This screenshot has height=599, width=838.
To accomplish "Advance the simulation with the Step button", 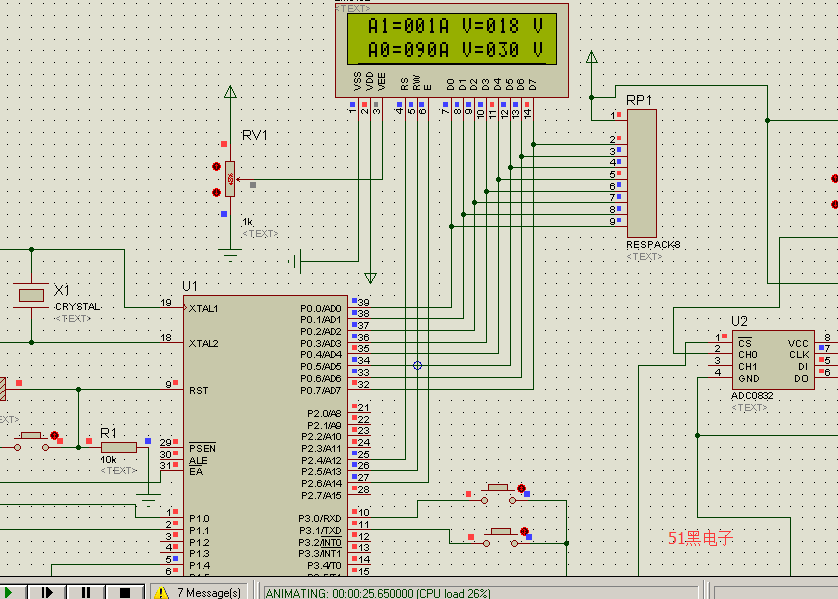I will 47,593.
